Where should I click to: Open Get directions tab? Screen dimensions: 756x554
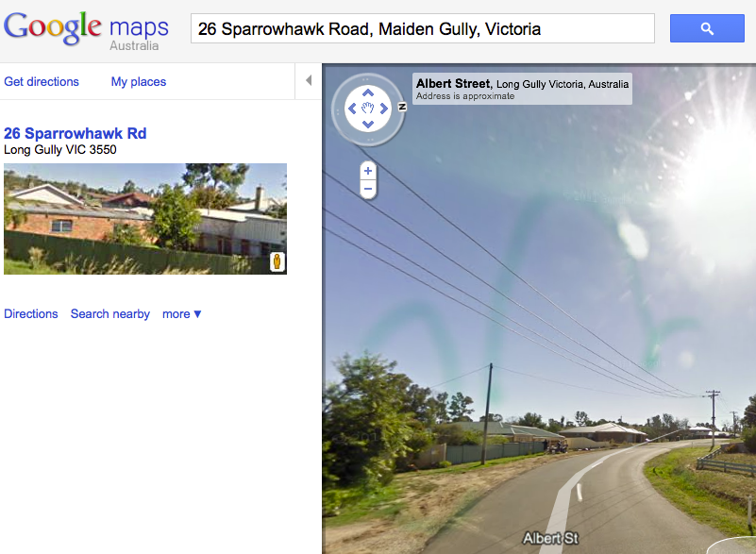42,81
